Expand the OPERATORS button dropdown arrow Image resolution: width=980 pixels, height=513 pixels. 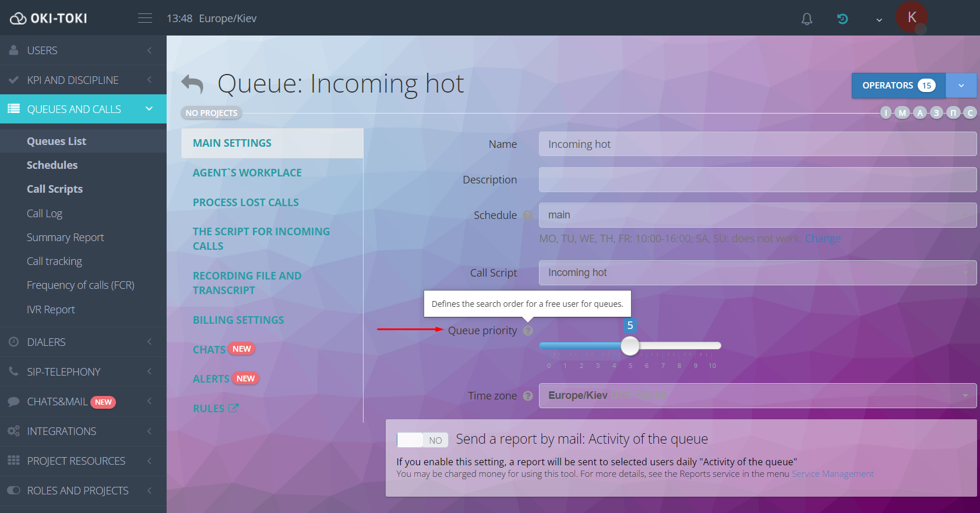[x=961, y=86]
